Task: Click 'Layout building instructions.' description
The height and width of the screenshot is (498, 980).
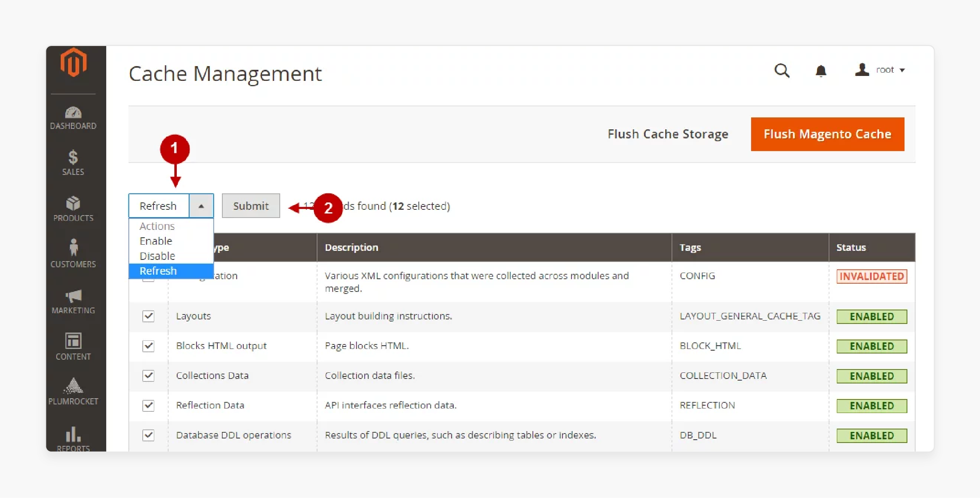Action: 388,316
